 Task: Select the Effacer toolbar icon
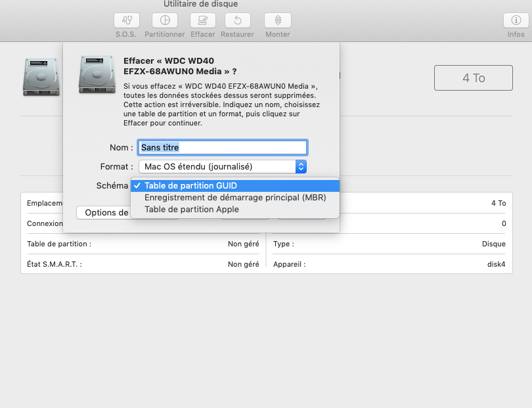tap(202, 20)
